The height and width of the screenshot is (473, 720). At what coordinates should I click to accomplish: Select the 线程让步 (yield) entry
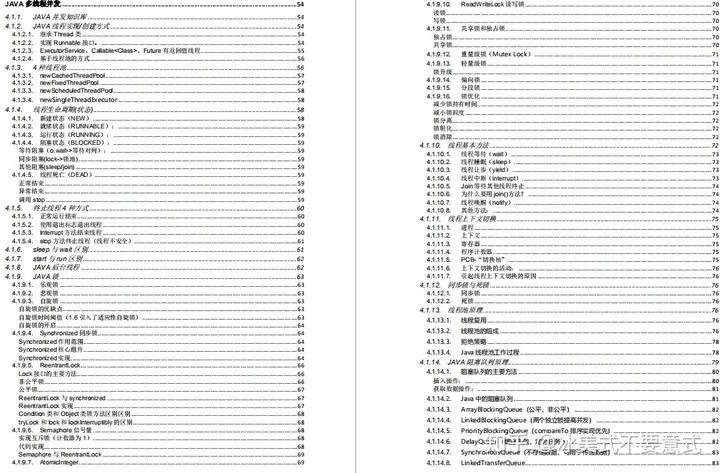click(x=573, y=169)
